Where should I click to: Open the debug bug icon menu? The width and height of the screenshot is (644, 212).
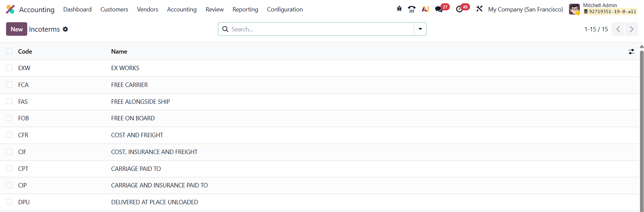399,9
